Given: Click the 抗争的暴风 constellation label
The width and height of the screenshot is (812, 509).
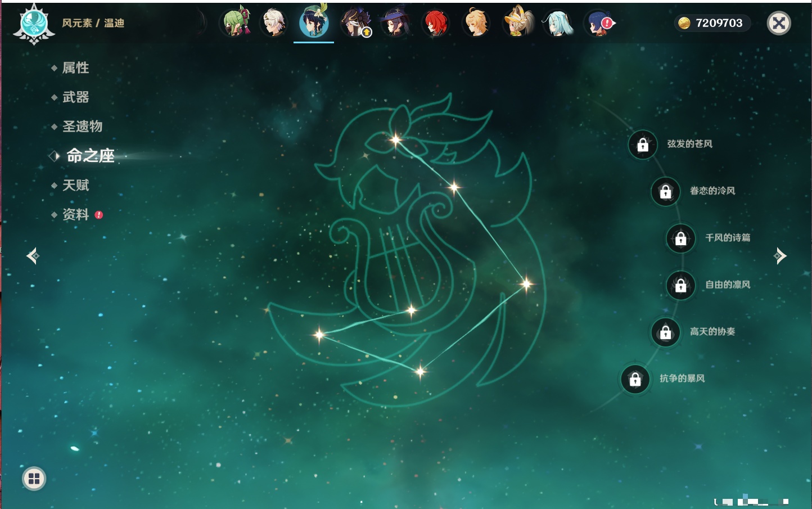Looking at the screenshot, I should (682, 379).
